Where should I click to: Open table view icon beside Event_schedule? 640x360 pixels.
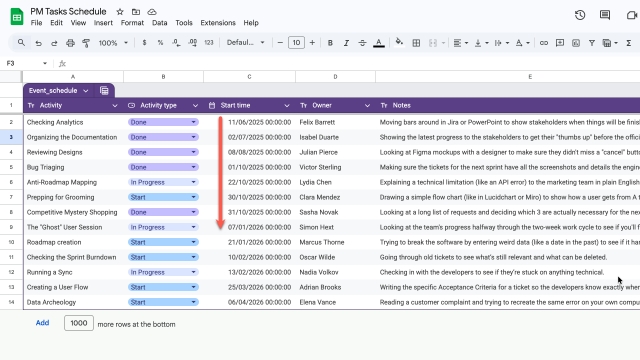[104, 91]
